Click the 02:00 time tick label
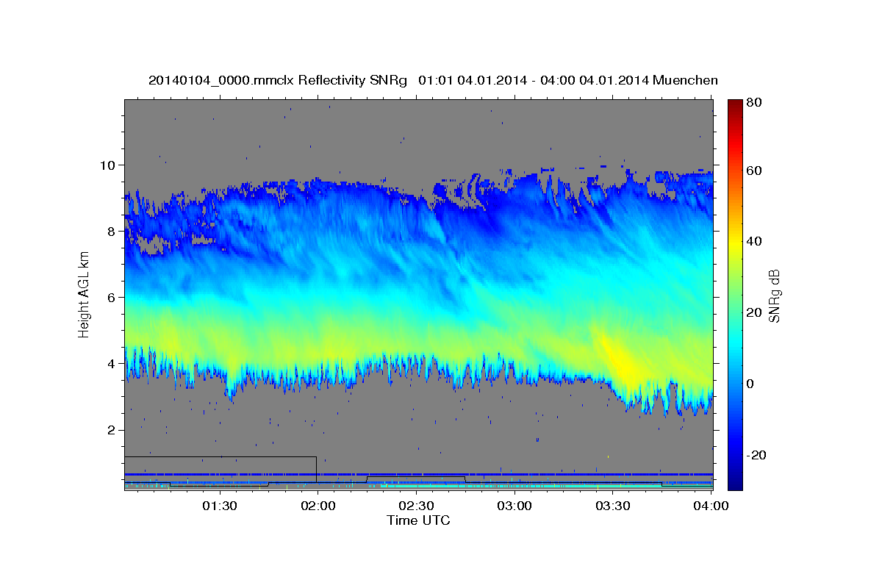The width and height of the screenshot is (882, 588). [318, 506]
